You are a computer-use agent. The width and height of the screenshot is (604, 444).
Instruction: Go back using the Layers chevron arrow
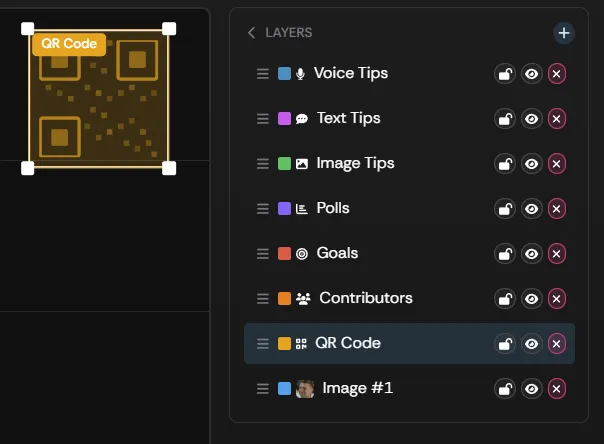(252, 33)
